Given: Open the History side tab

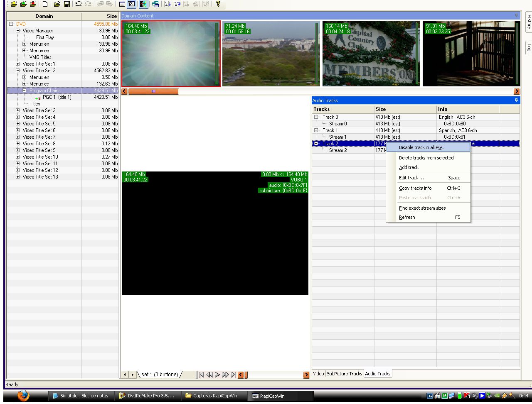Looking at the screenshot, I should (x=529, y=22).
